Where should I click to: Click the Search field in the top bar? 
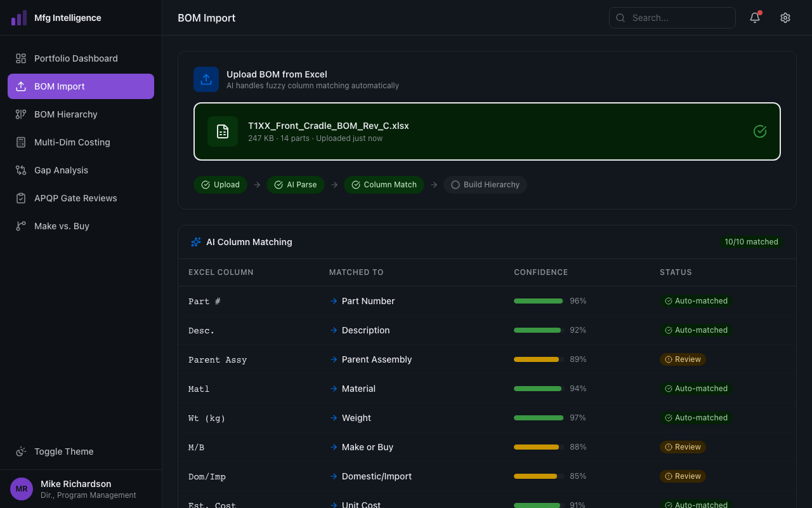click(672, 18)
